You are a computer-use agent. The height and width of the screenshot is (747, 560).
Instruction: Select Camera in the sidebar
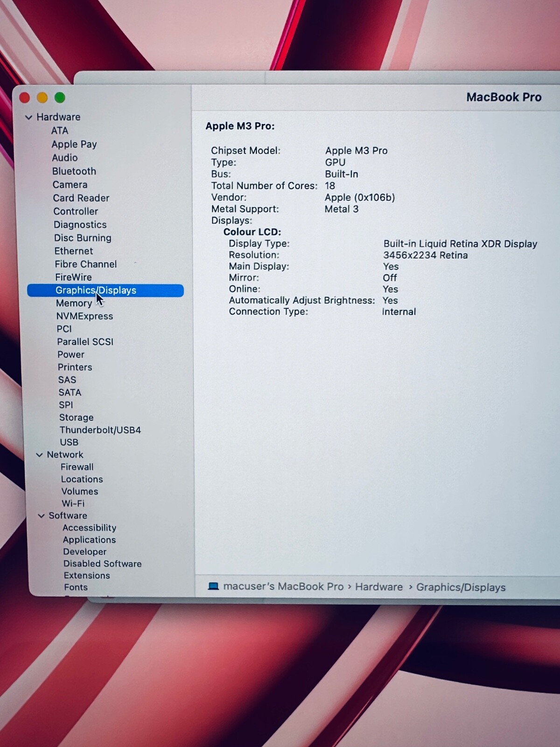(x=70, y=185)
